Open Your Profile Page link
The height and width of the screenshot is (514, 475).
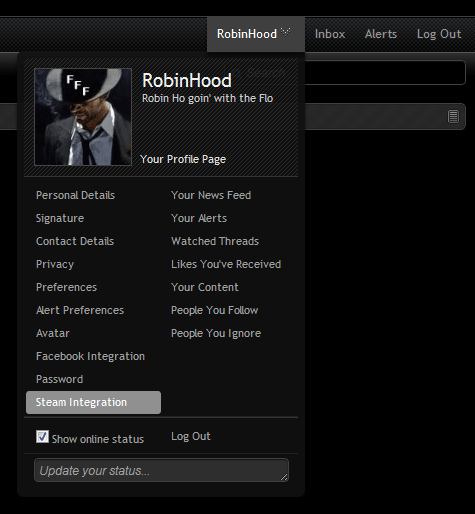183,159
